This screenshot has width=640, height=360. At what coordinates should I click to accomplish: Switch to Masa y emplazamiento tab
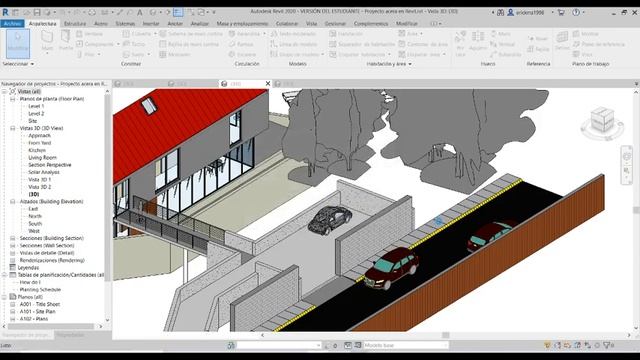[242, 24]
